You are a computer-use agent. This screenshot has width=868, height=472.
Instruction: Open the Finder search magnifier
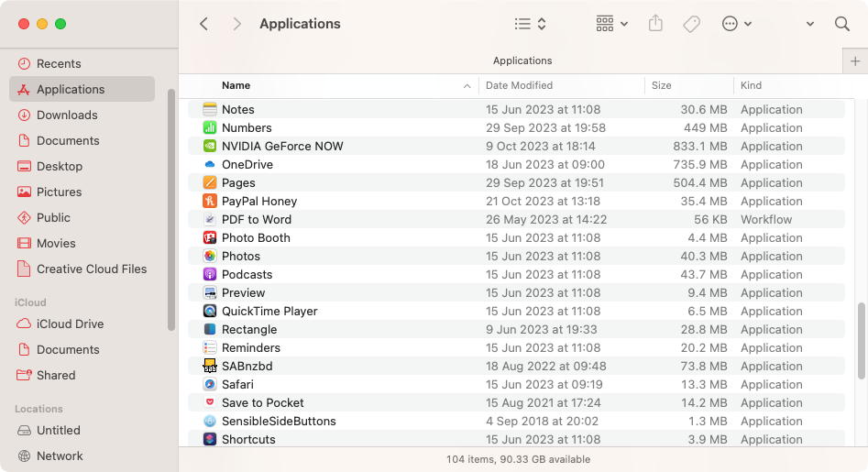(842, 24)
